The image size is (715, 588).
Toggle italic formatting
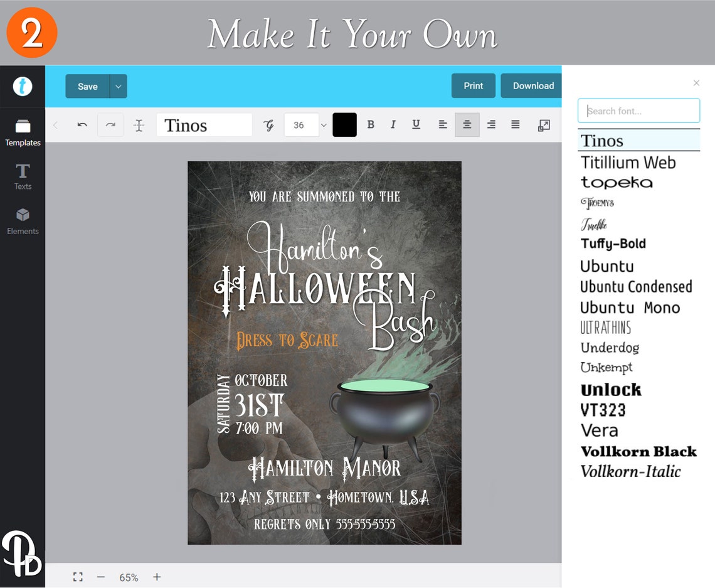tap(393, 124)
